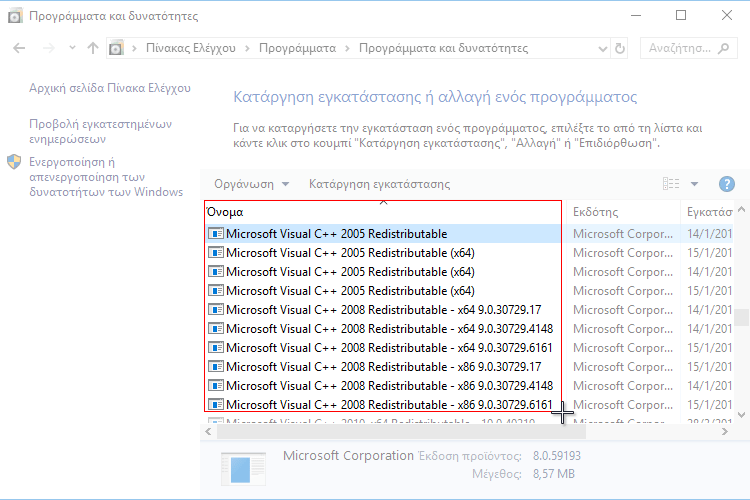Screen dimensions: 750x500
Task: Sort by the Όνομα column header
Action: click(385, 212)
